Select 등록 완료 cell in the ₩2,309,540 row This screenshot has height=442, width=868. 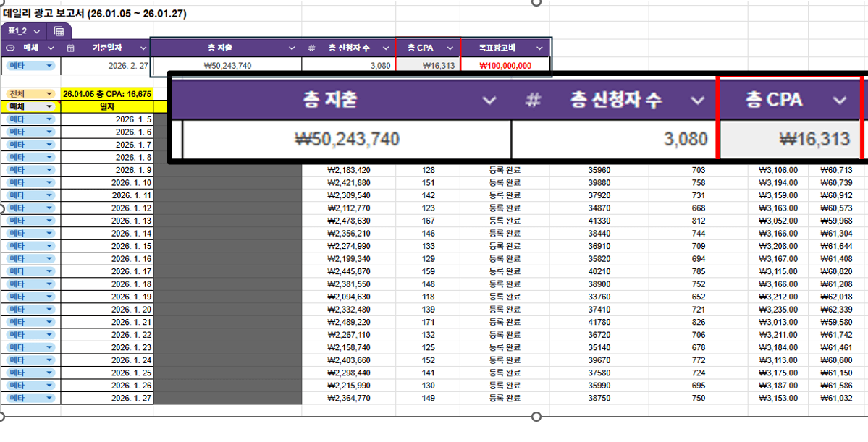click(505, 195)
